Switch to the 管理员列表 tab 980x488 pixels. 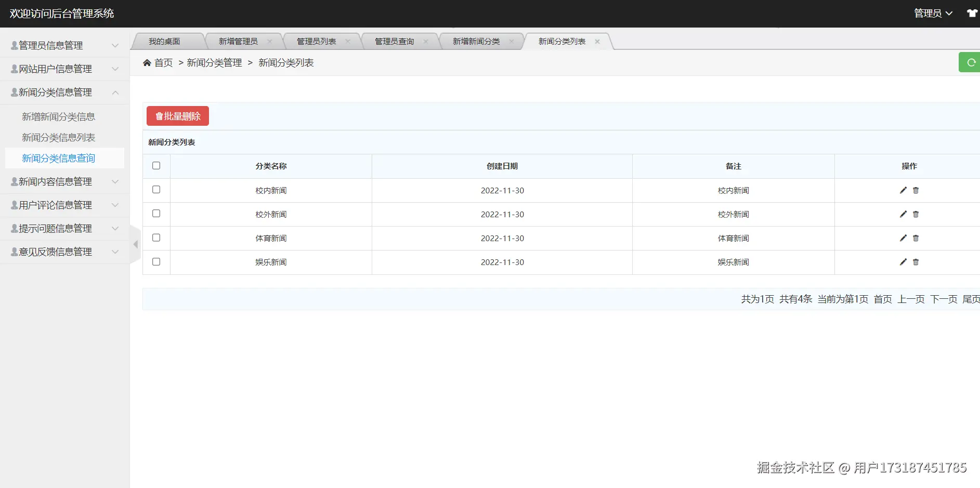[x=316, y=41]
